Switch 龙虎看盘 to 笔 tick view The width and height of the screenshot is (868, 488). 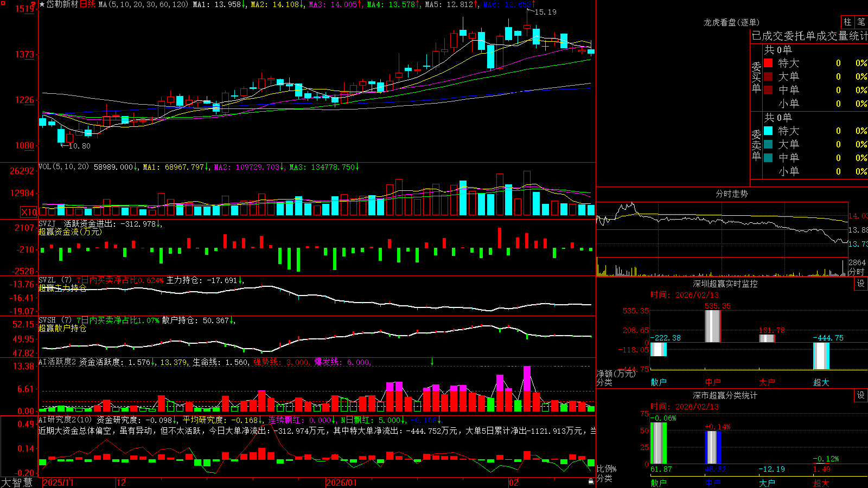coord(861,22)
